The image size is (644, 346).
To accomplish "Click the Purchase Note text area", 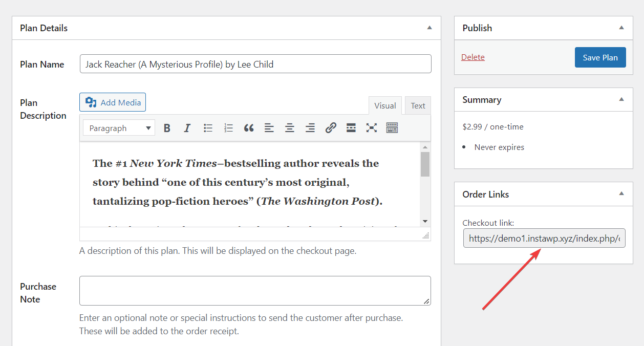I will [x=255, y=291].
